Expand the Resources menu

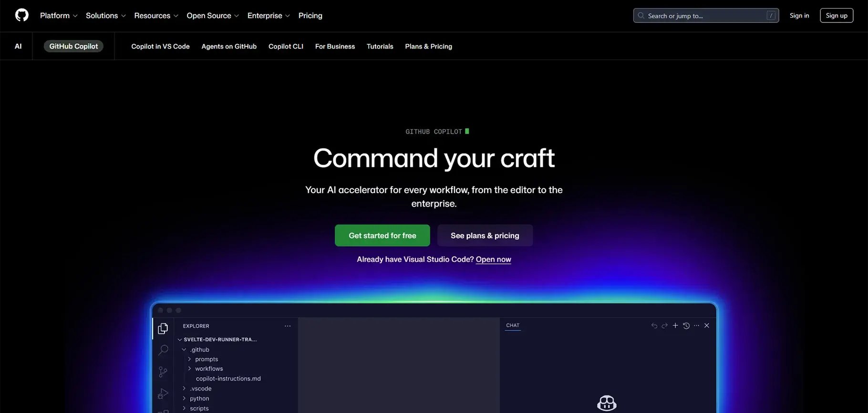coord(156,16)
